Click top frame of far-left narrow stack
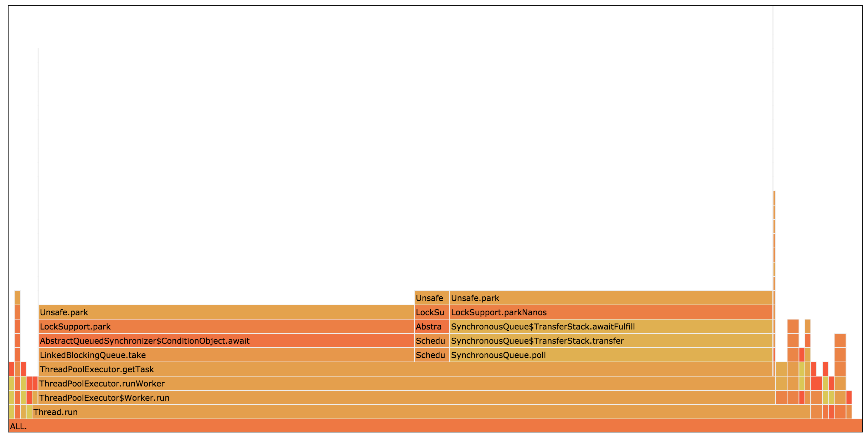 (x=17, y=298)
